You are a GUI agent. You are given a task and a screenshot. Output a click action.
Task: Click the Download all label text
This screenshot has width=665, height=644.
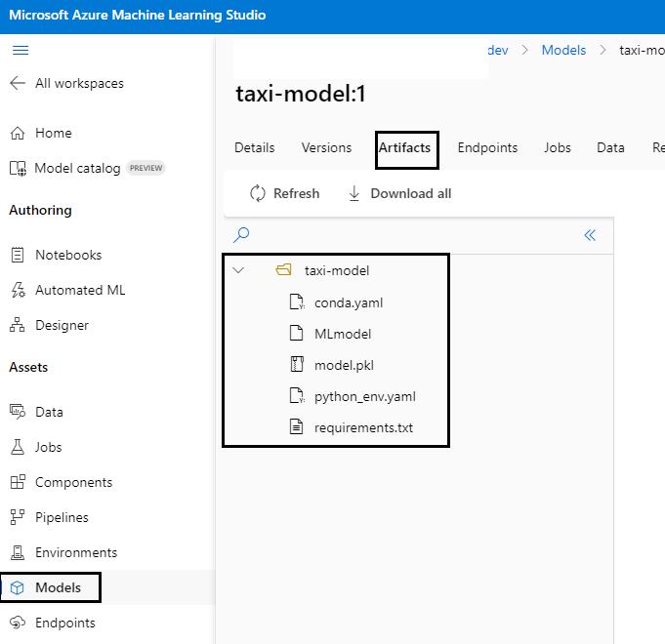click(x=410, y=193)
